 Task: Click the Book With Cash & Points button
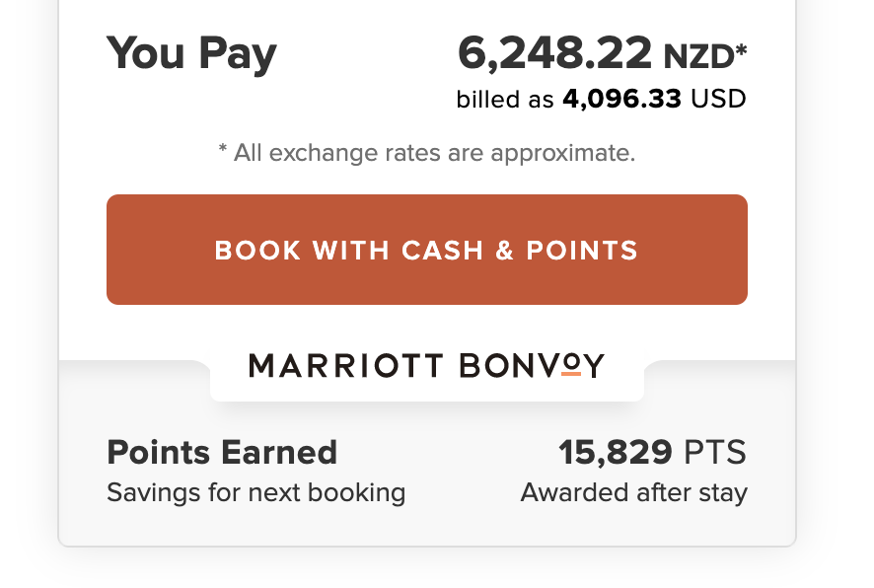[x=426, y=250]
